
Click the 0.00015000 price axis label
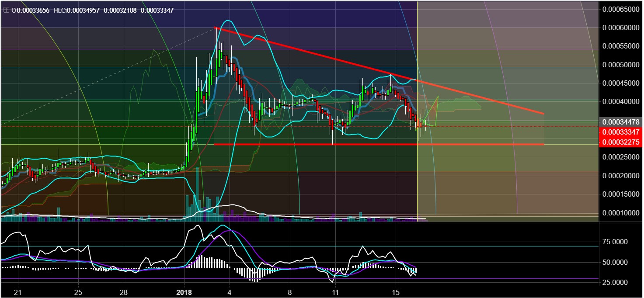point(621,194)
